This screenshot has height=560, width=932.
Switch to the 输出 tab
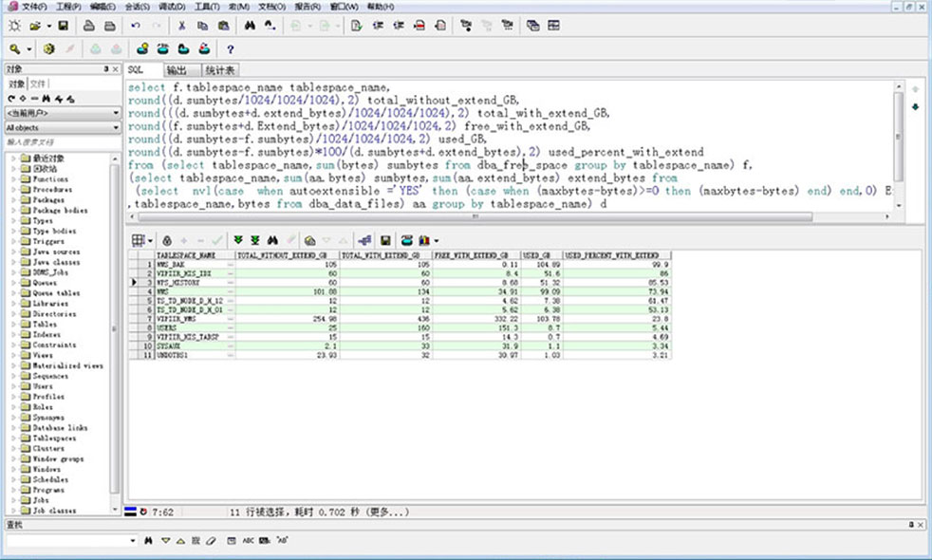[x=177, y=70]
